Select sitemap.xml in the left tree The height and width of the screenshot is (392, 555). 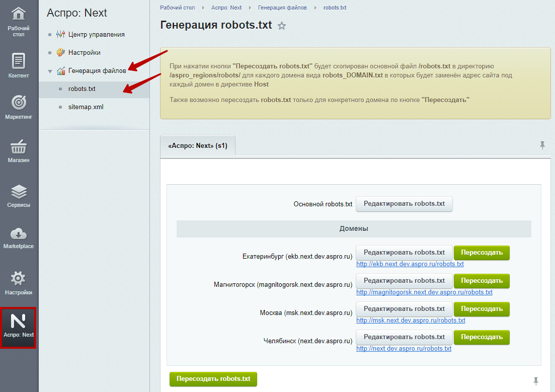coord(86,107)
